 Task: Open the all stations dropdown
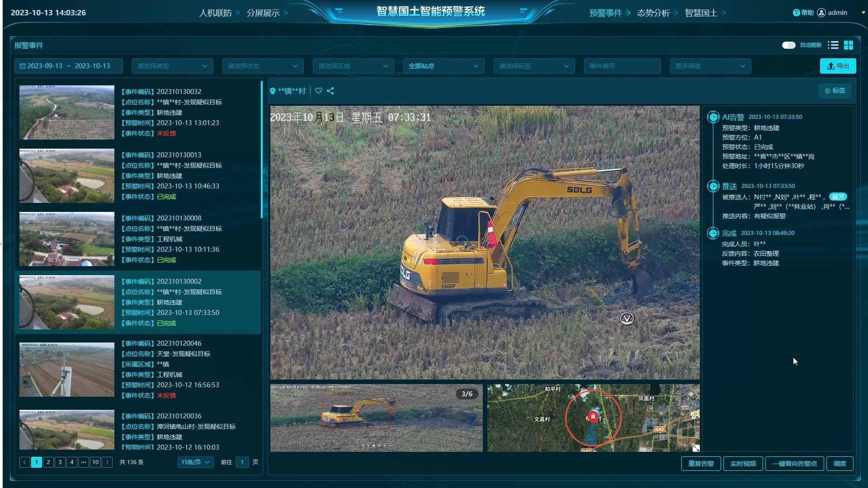pyautogui.click(x=443, y=66)
